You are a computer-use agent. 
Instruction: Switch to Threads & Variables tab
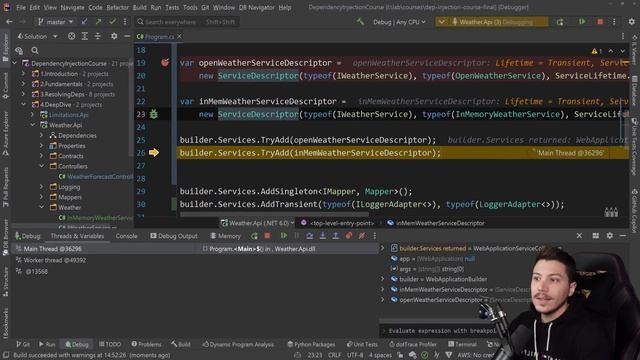point(77,236)
